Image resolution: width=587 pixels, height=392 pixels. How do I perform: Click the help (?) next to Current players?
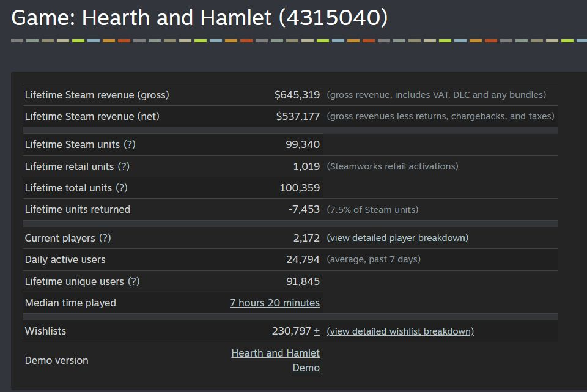point(105,238)
